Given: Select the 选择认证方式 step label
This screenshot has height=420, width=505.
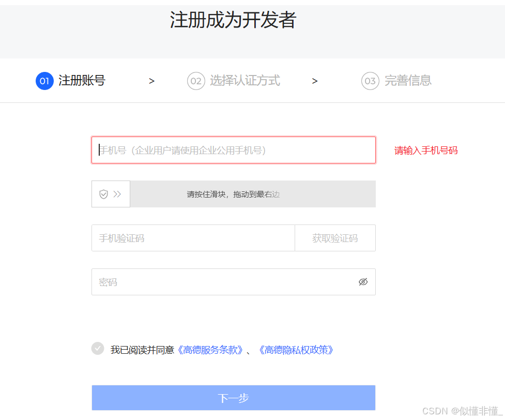Looking at the screenshot, I should pos(245,81).
